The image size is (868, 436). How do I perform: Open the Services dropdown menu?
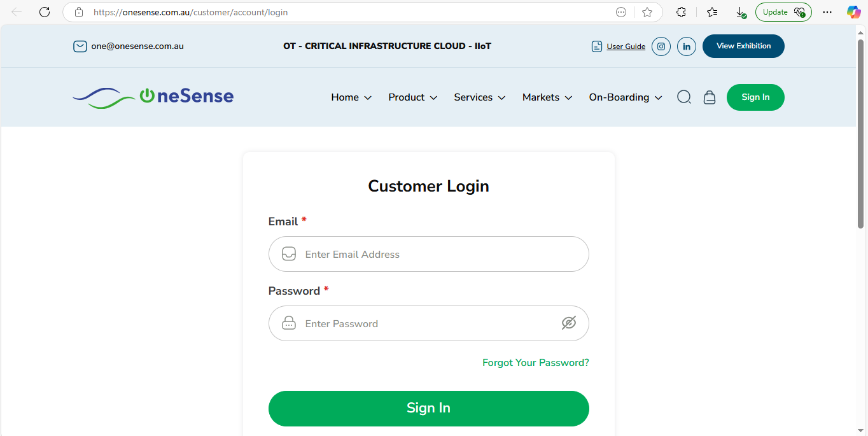pyautogui.click(x=480, y=97)
